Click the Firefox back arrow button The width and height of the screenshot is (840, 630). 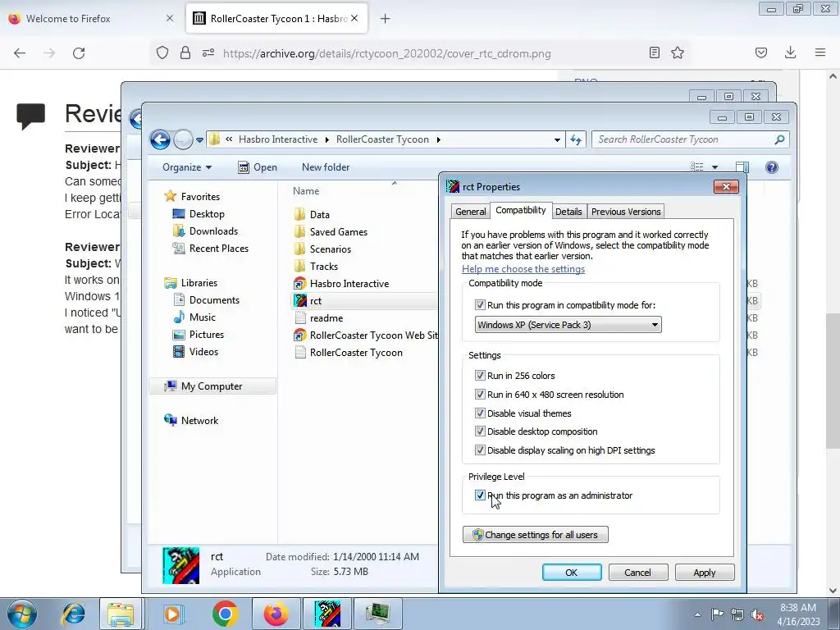tap(20, 53)
